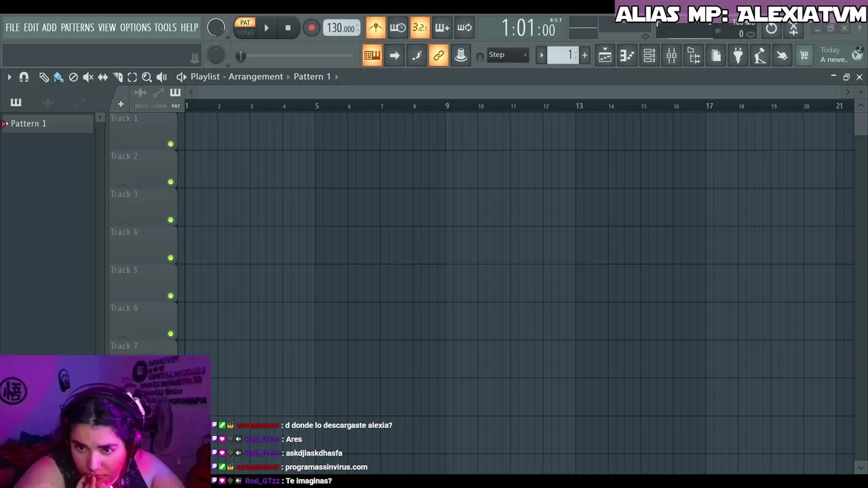Screen dimensions: 868x488
Task: Open the Channel rack icon
Action: [649, 56]
